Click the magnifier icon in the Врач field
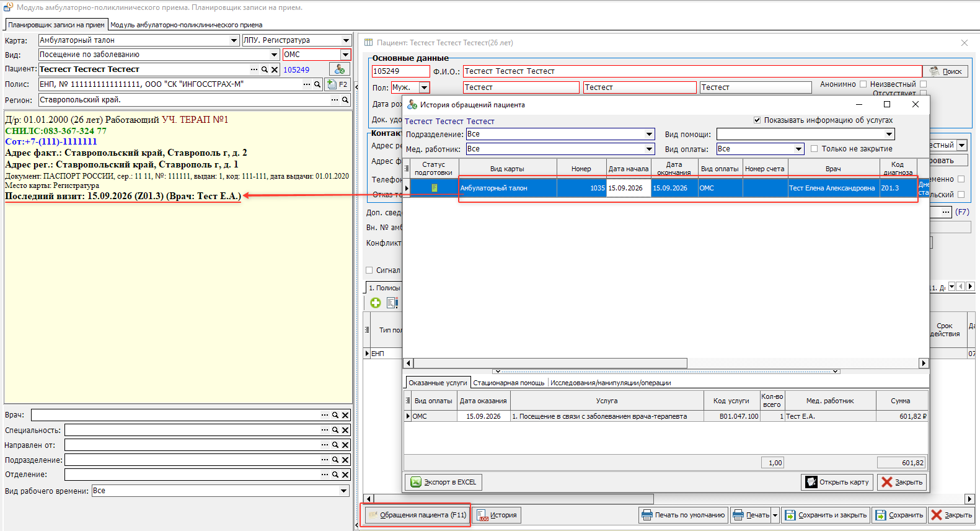 335,415
